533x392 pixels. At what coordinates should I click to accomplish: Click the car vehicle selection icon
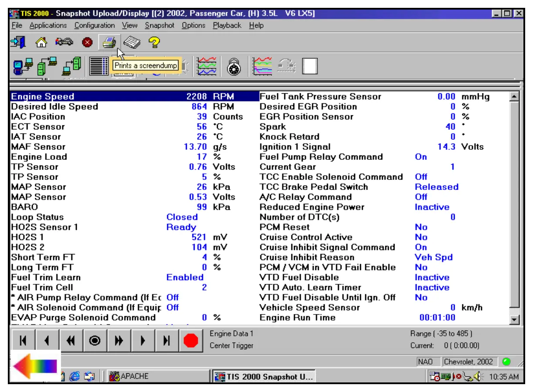[64, 42]
